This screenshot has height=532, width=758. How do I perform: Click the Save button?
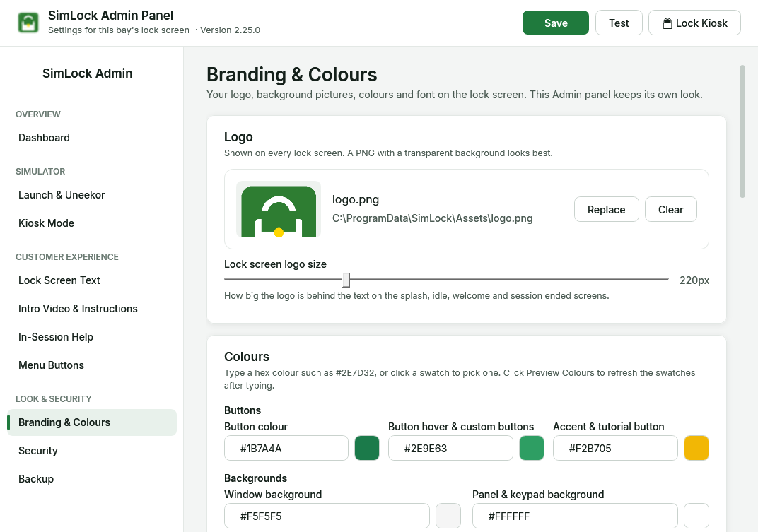(x=556, y=23)
